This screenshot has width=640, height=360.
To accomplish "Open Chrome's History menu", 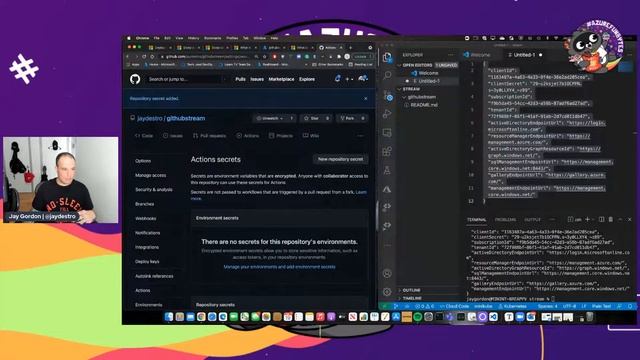I will tap(193, 38).
